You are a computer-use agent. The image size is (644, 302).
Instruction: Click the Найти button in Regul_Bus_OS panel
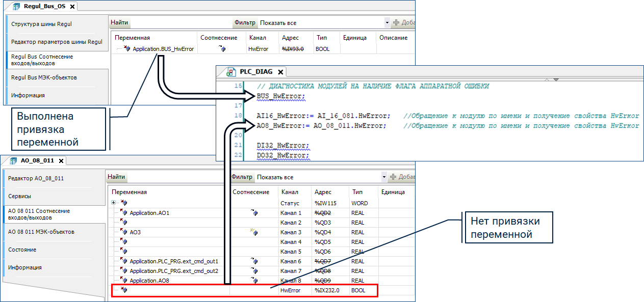tap(119, 23)
